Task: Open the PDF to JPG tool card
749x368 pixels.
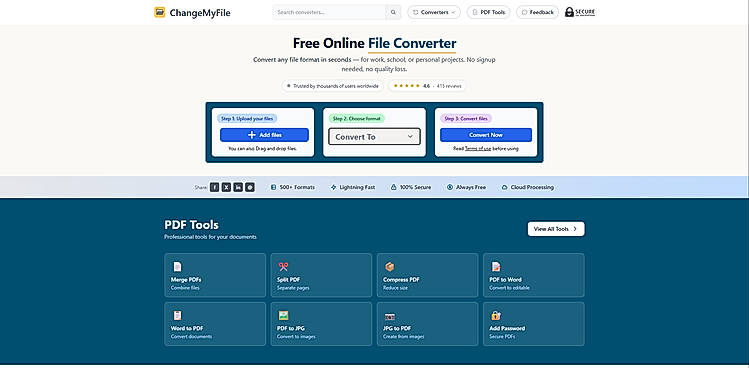Action: coord(321,324)
